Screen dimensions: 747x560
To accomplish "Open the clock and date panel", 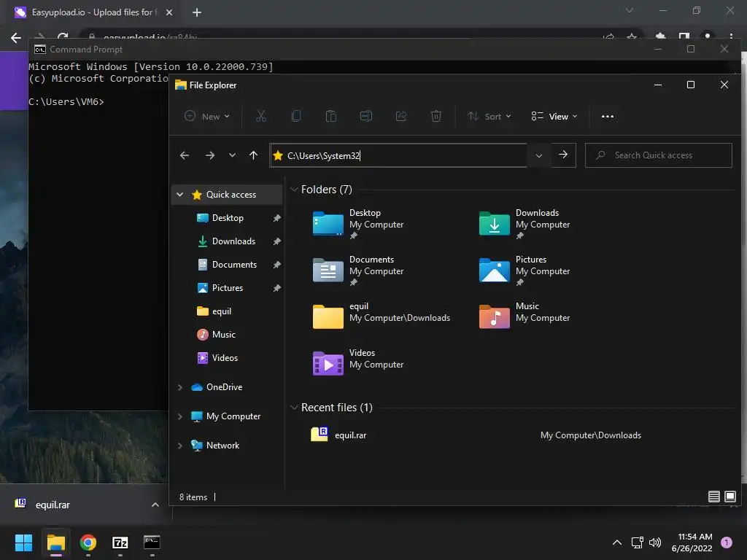I will [x=692, y=542].
